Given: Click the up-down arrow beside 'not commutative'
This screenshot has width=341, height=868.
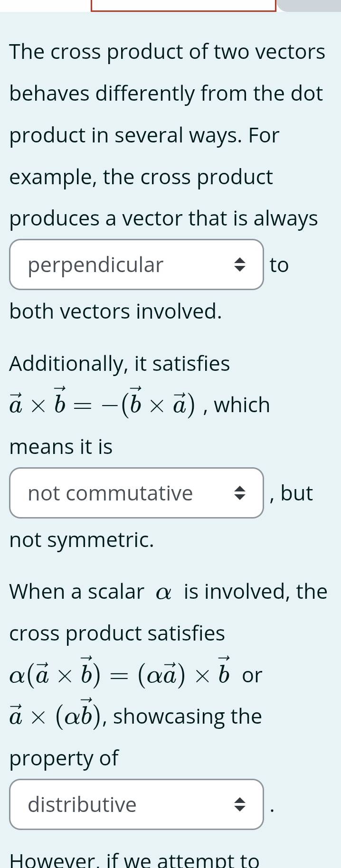Looking at the screenshot, I should point(240,493).
